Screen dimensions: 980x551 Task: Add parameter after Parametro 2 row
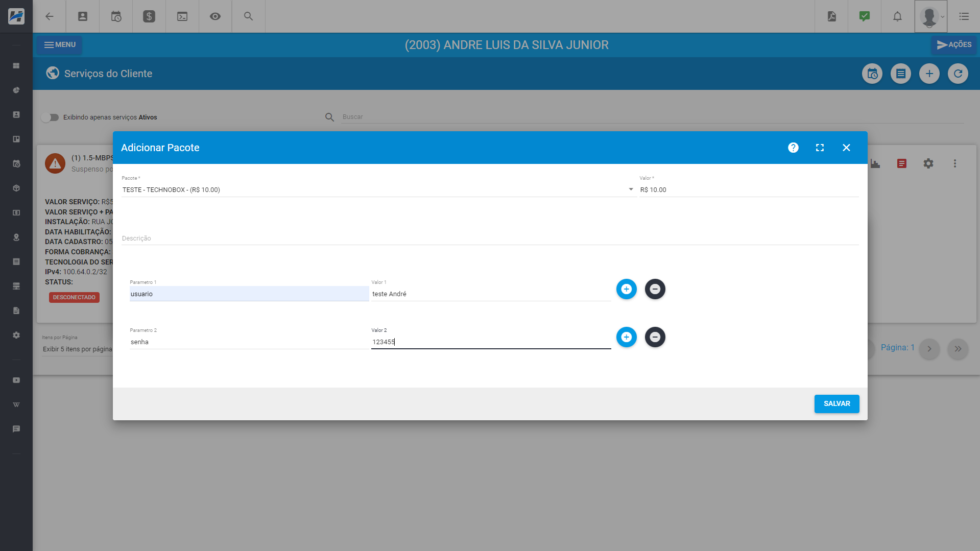click(x=627, y=337)
